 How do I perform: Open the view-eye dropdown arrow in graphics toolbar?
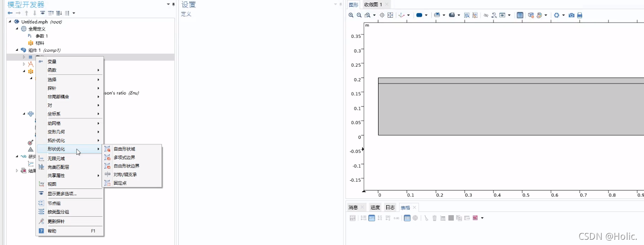[509, 15]
